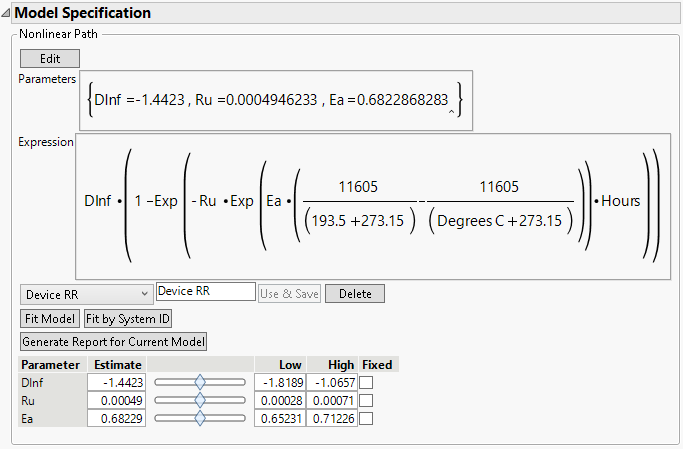Screen dimensions: 683x449
Task: Open the Device RR model dropdown
Action: 85,294
